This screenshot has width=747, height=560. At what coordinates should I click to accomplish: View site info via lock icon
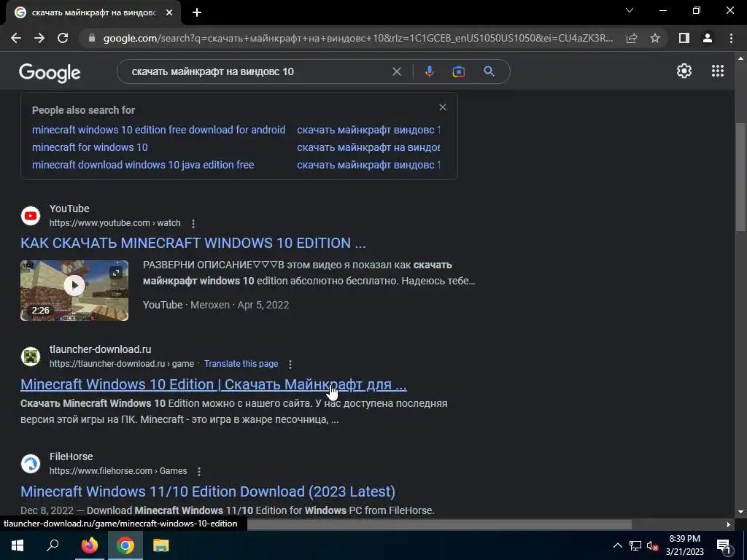point(92,38)
